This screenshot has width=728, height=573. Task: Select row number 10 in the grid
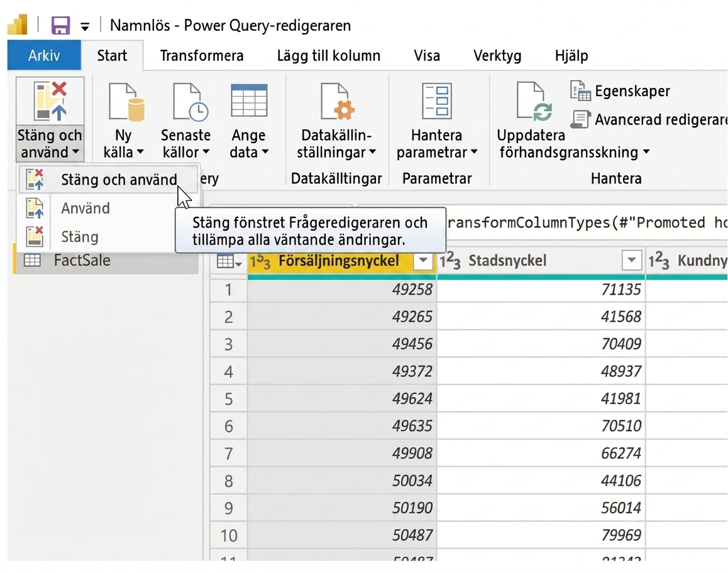[228, 536]
